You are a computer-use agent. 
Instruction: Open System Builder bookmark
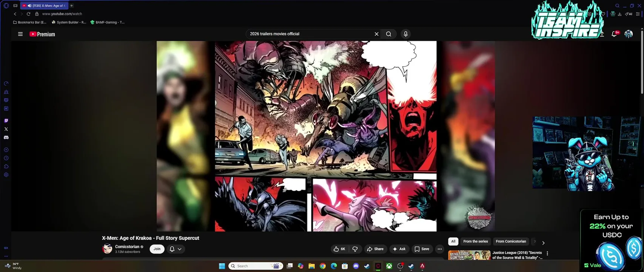coord(69,22)
